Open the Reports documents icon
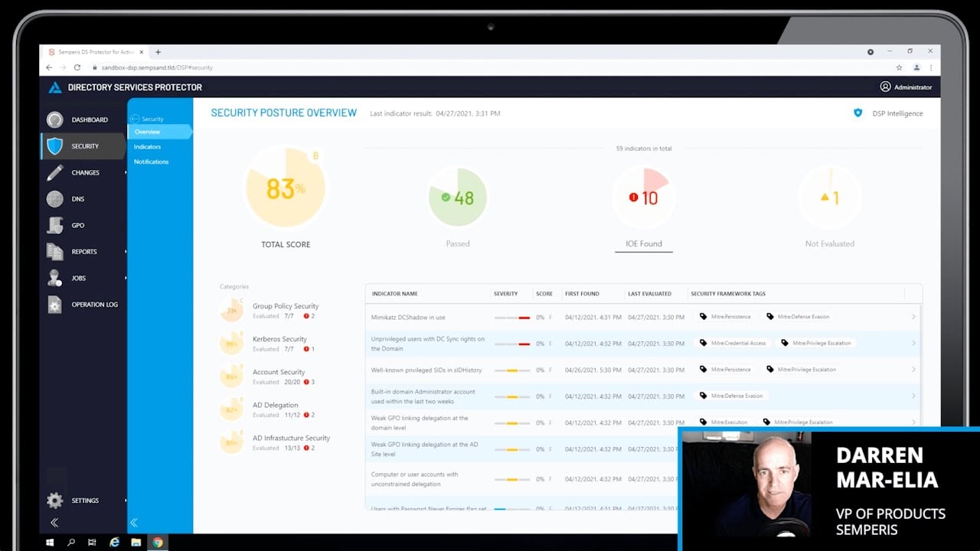 pyautogui.click(x=54, y=252)
